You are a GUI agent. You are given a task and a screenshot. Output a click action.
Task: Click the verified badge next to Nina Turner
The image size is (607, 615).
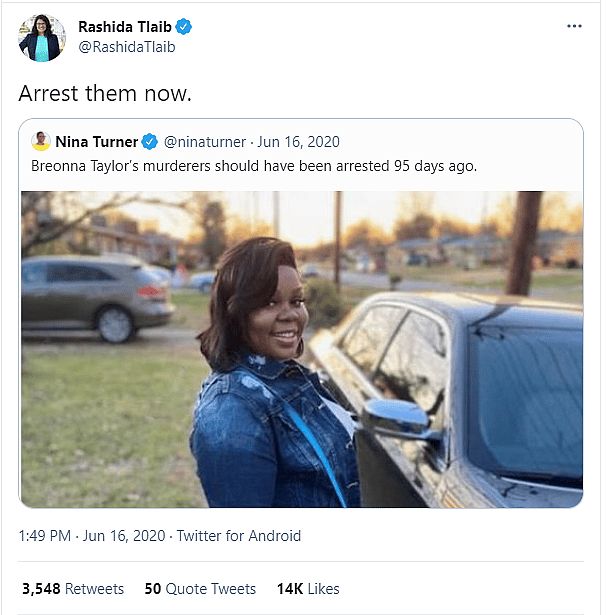[149, 141]
